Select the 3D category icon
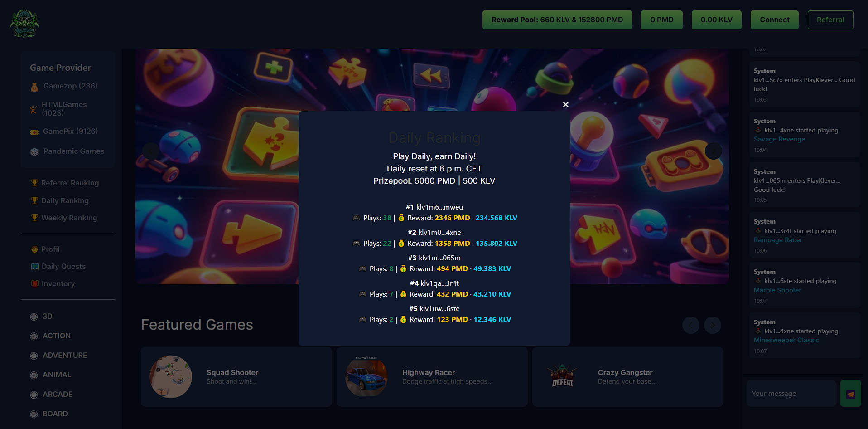The image size is (868, 429). click(34, 317)
